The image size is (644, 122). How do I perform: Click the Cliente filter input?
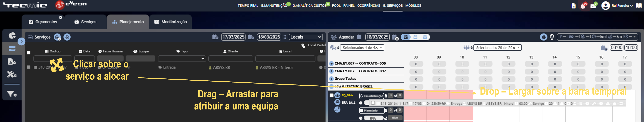click(x=230, y=59)
